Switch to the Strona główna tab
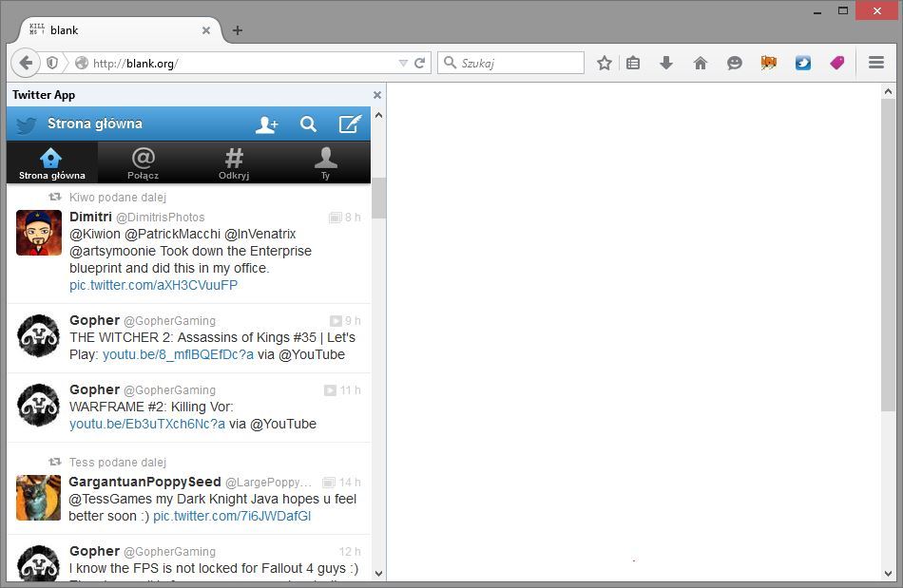The height and width of the screenshot is (588, 903). (52, 162)
